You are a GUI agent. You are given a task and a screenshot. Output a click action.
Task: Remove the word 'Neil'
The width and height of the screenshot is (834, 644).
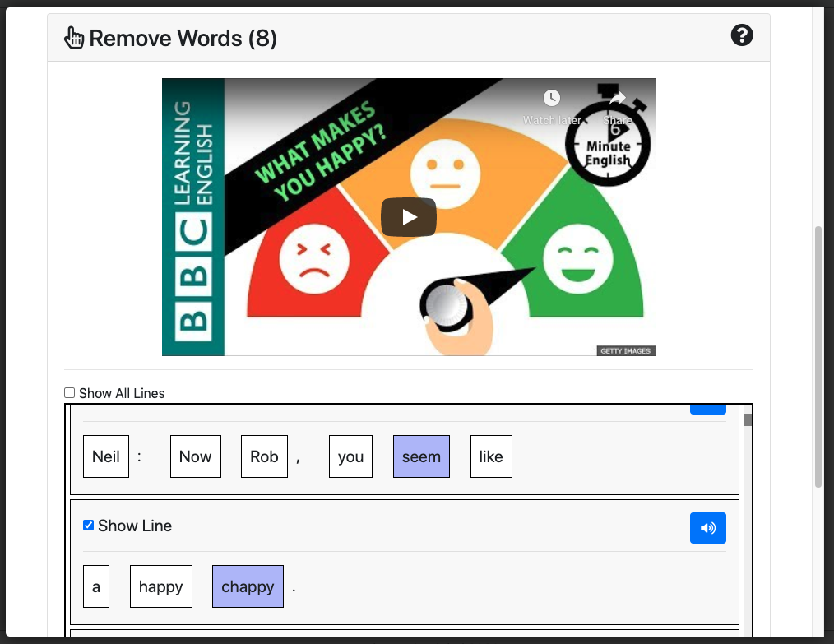[x=106, y=456]
